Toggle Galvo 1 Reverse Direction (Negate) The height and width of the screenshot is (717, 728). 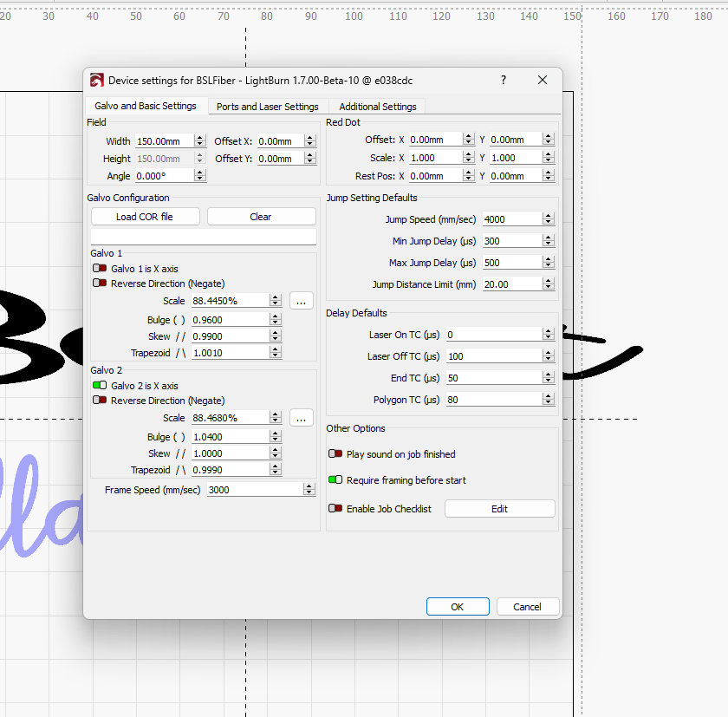coord(100,284)
